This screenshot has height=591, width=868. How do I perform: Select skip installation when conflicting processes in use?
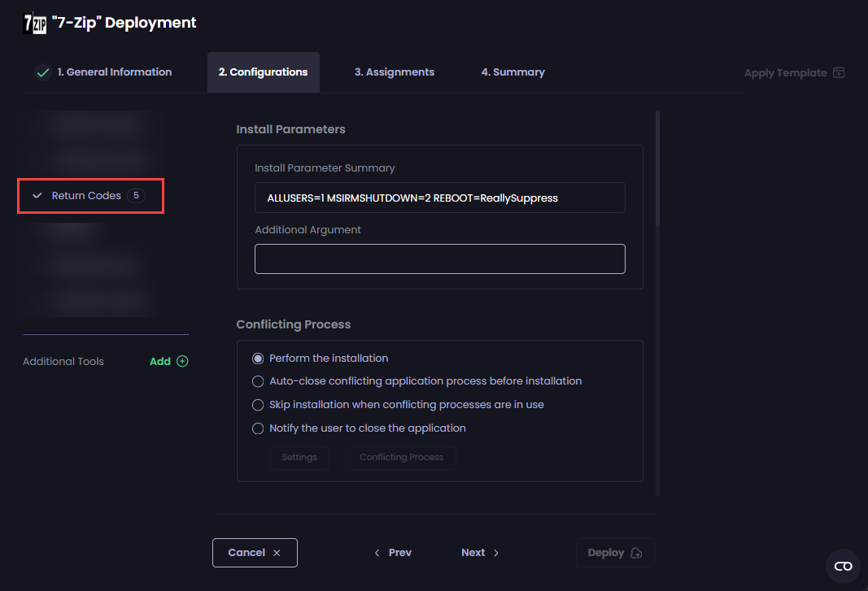[258, 405]
